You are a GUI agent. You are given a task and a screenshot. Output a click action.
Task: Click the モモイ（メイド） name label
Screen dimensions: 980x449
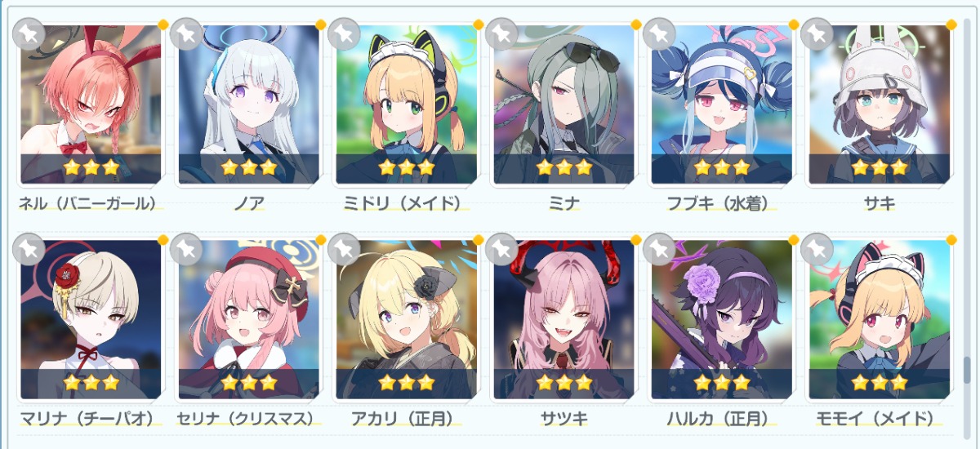click(875, 419)
